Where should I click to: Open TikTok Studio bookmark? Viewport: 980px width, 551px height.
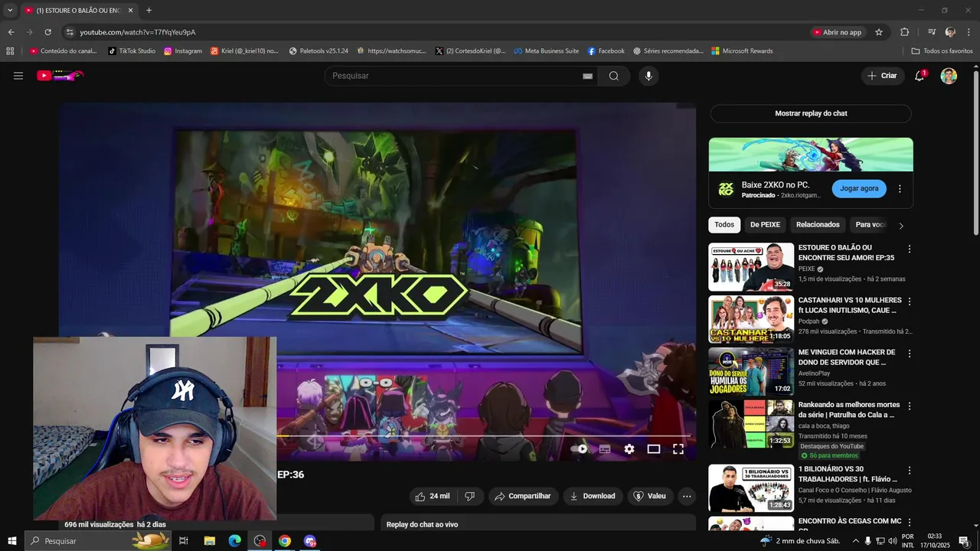click(132, 51)
